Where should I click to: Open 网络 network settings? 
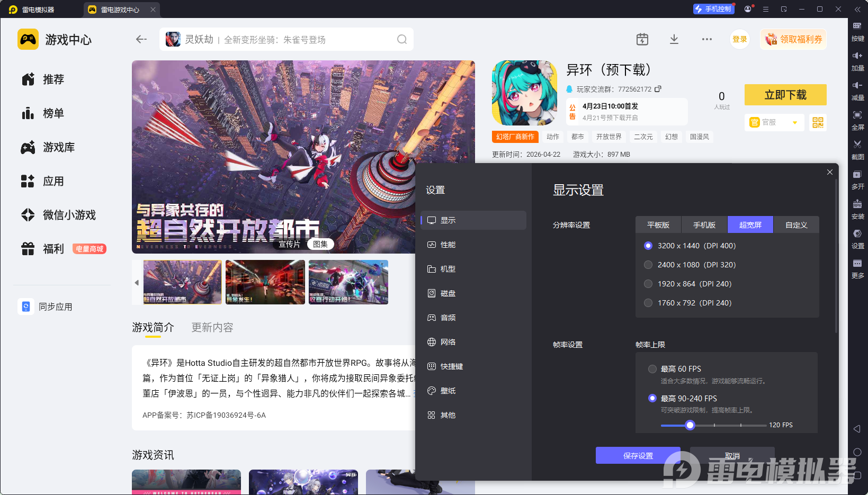tap(473, 342)
